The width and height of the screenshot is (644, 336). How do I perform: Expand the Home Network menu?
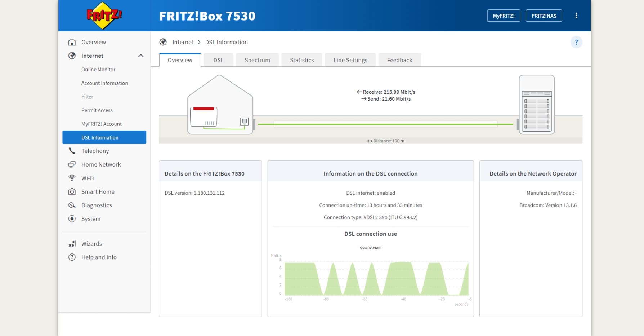click(x=101, y=164)
